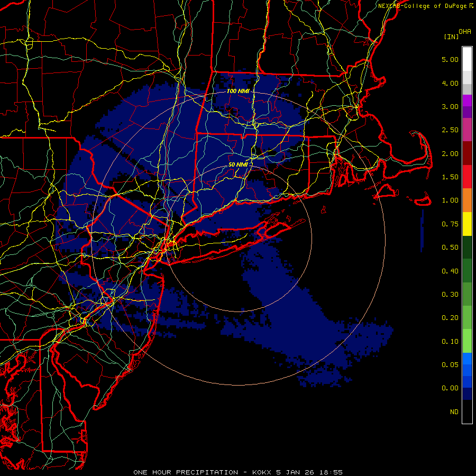This screenshot has width=476, height=476.
Task: Select the black ND swatch in legend
Action: point(467,411)
